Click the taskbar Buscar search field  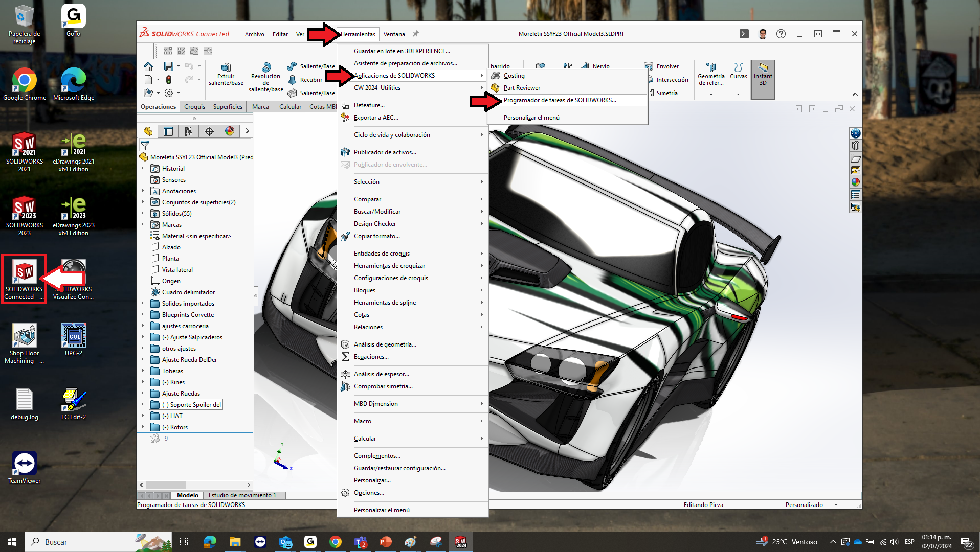[x=97, y=542]
